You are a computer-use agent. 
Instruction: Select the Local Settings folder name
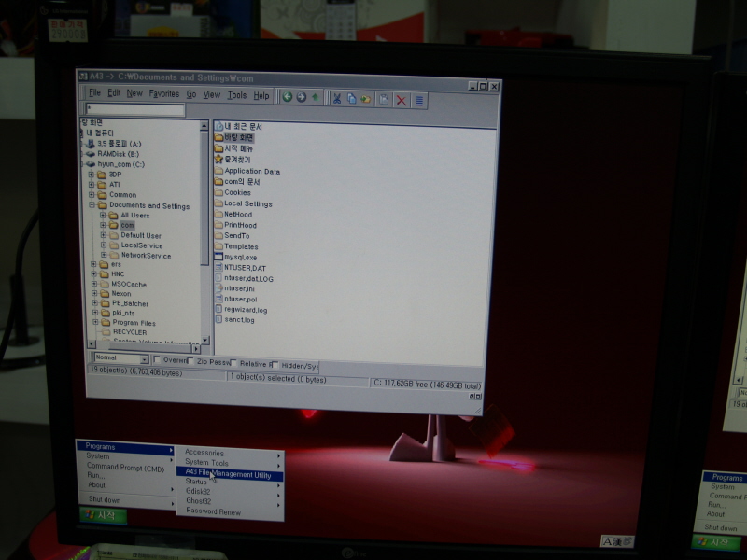point(248,203)
